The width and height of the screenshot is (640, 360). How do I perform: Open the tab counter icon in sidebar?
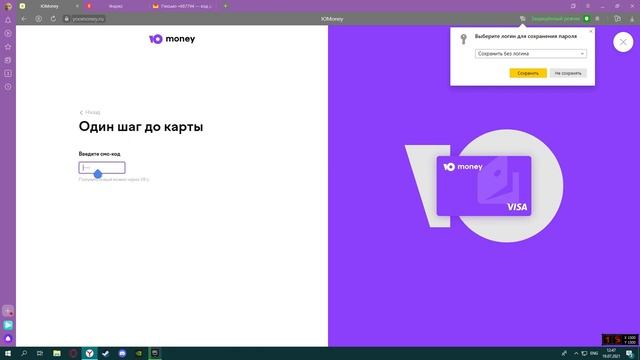click(8, 73)
